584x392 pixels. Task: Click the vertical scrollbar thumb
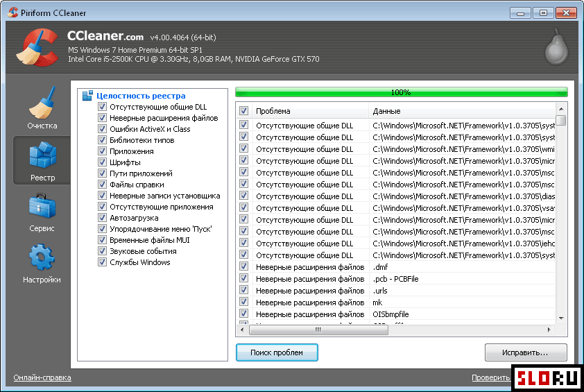coord(561,120)
